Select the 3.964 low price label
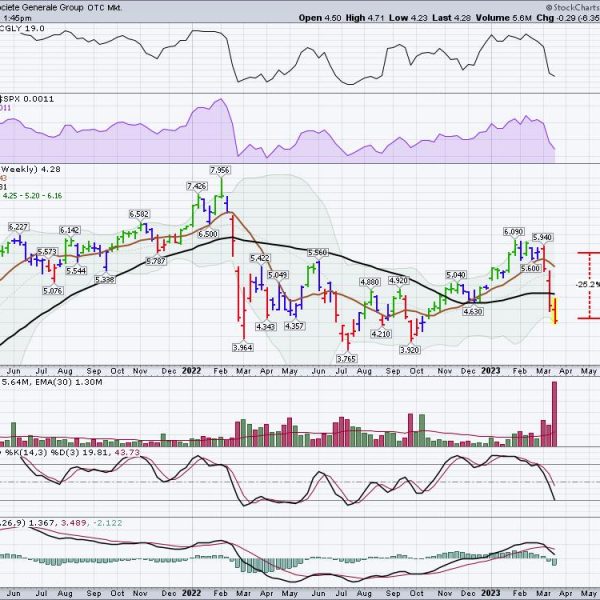 coord(243,348)
